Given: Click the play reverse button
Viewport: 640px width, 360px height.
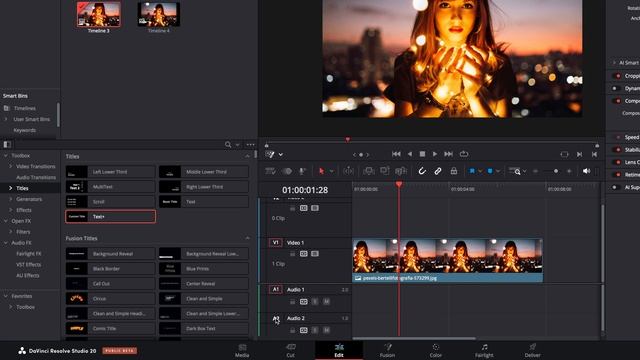Looking at the screenshot, I should pyautogui.click(x=409, y=154).
